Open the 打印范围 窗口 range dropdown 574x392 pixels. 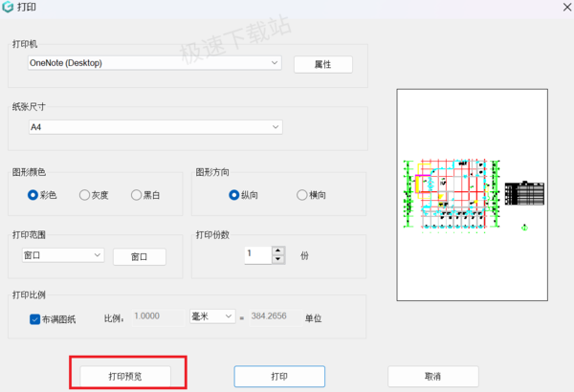[x=63, y=255]
